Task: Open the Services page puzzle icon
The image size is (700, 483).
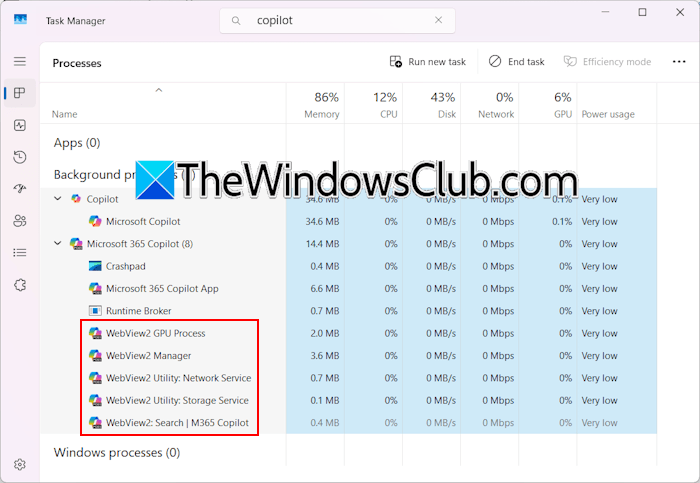Action: point(20,285)
